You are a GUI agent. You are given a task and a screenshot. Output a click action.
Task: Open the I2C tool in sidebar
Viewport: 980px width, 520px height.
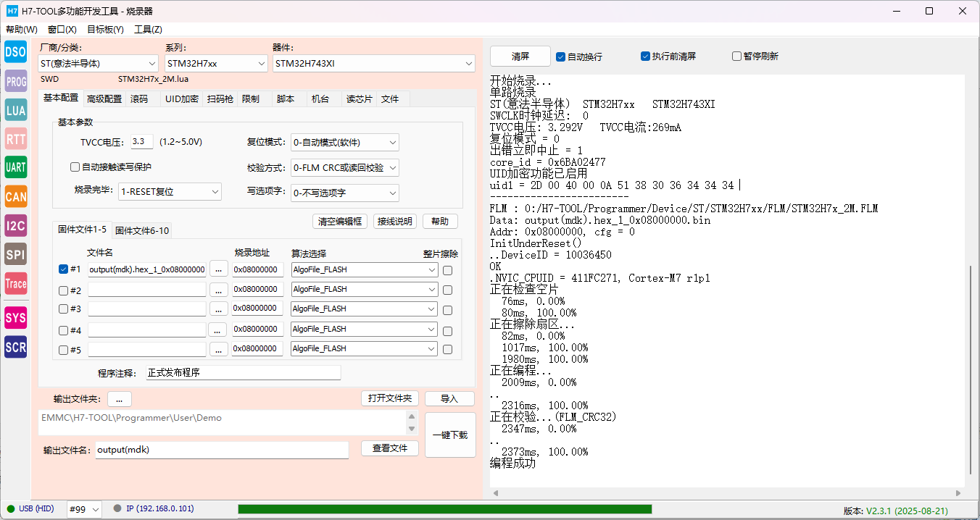(x=15, y=225)
